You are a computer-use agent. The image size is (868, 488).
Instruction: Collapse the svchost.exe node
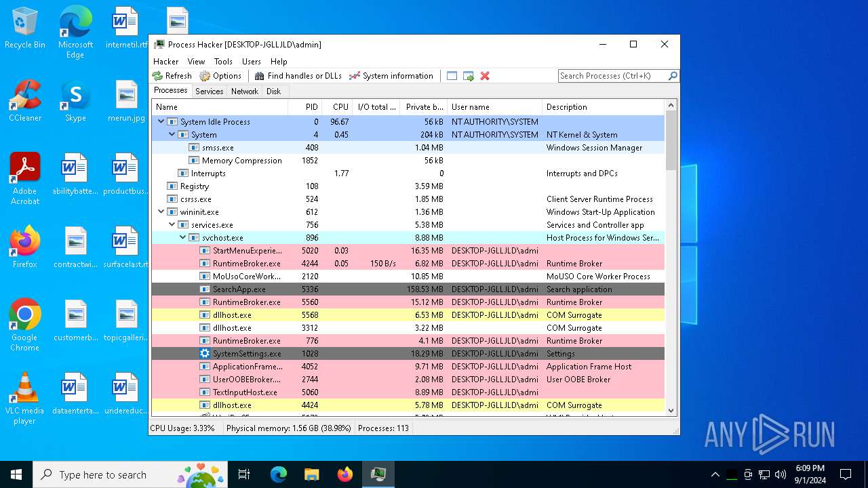pyautogui.click(x=182, y=238)
